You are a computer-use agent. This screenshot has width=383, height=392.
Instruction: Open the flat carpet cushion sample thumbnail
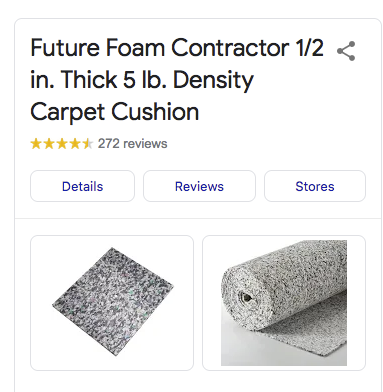tap(112, 303)
